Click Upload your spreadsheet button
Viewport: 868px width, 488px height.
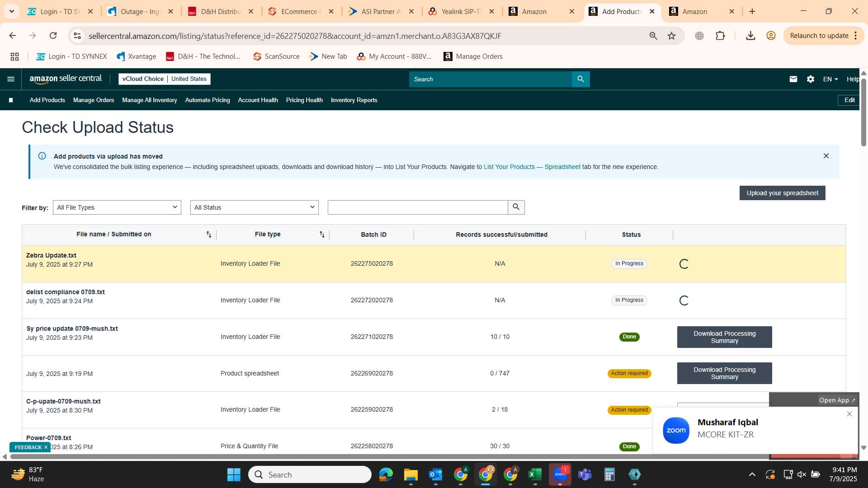(x=782, y=193)
